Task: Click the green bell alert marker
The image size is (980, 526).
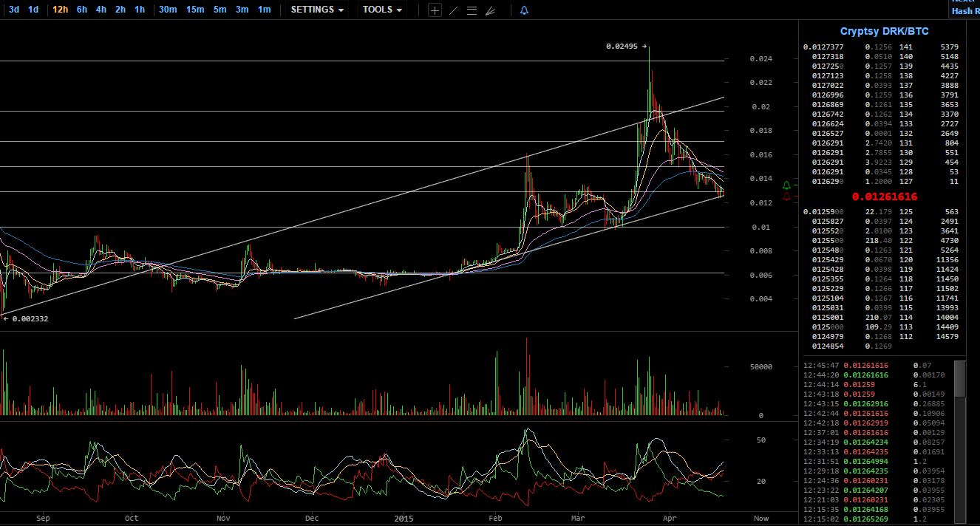Action: [x=786, y=185]
